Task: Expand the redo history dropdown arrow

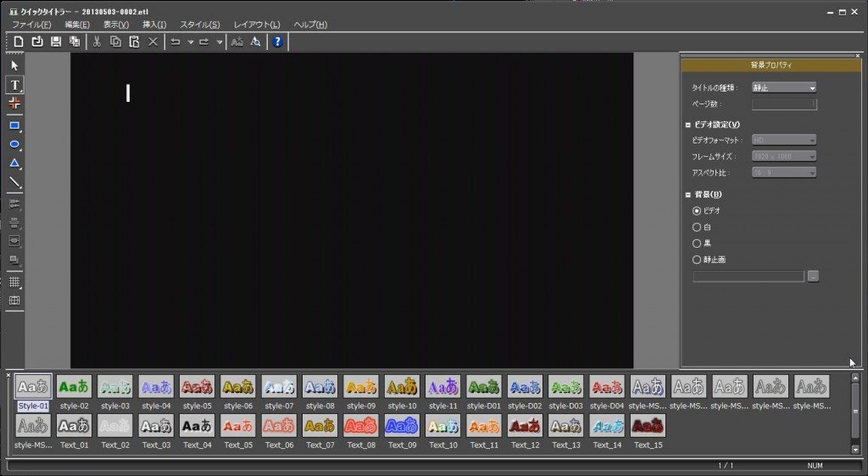Action: [220, 42]
